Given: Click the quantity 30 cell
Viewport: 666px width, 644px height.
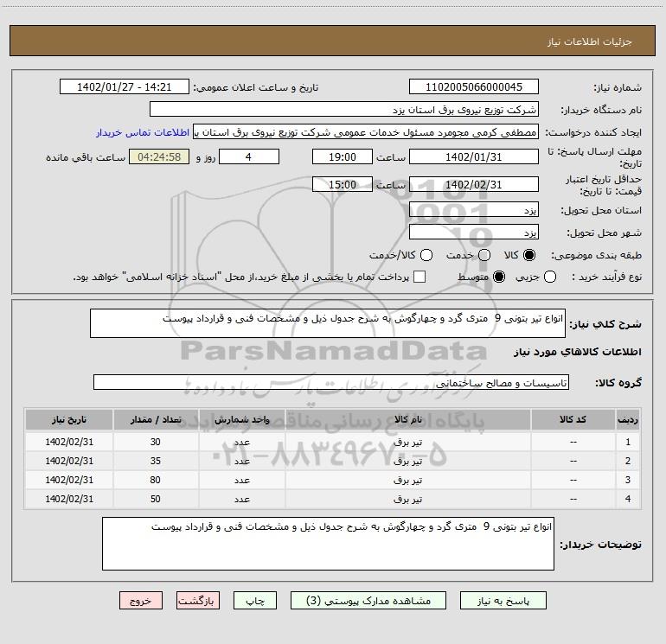Looking at the screenshot, I should (x=156, y=442).
